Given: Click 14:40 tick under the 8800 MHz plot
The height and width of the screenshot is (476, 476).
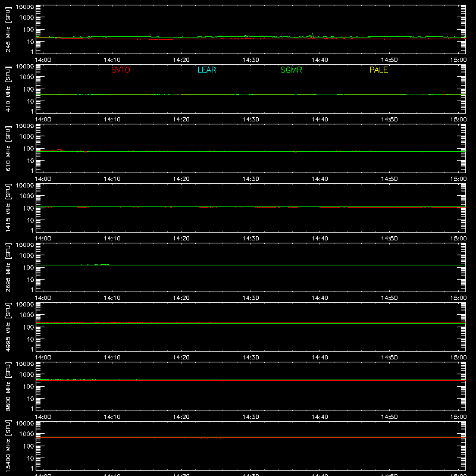Looking at the screenshot, I should coord(320,417).
